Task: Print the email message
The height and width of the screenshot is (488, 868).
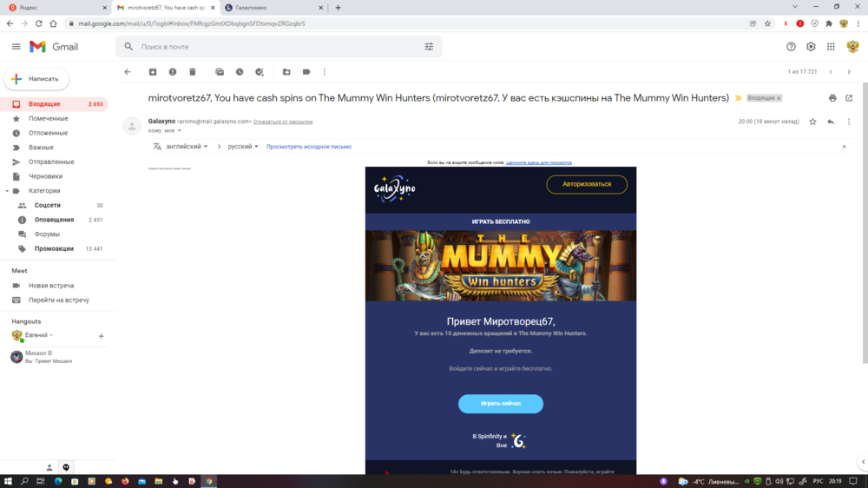Action: (832, 98)
